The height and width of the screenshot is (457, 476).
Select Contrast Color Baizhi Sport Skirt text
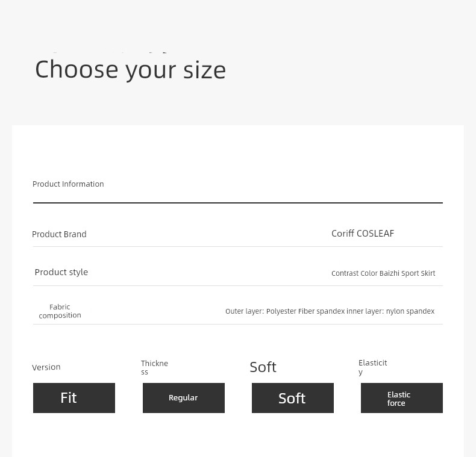(x=383, y=273)
